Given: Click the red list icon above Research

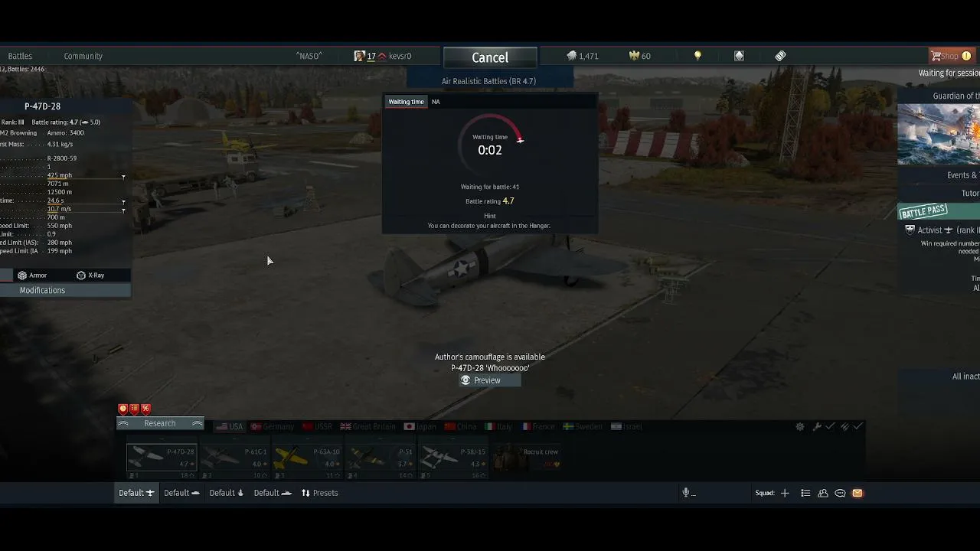Looking at the screenshot, I should (134, 409).
